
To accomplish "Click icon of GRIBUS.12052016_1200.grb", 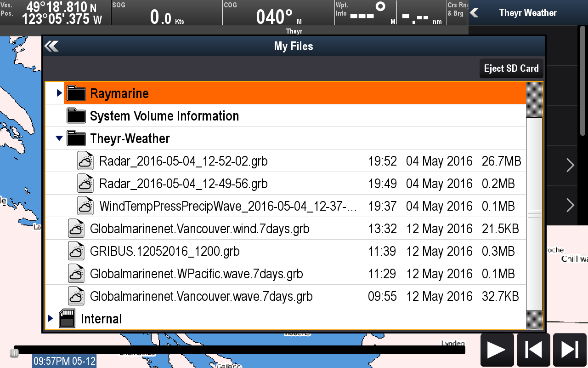I will coord(76,251).
